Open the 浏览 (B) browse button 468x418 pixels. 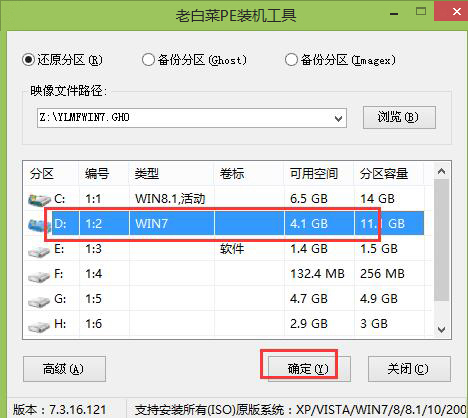coord(399,117)
